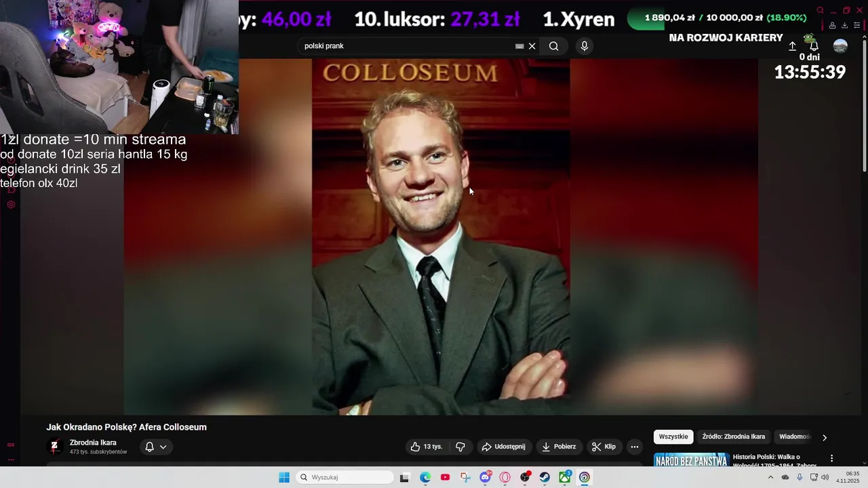Open the red YouTube taskbar app

(445, 477)
